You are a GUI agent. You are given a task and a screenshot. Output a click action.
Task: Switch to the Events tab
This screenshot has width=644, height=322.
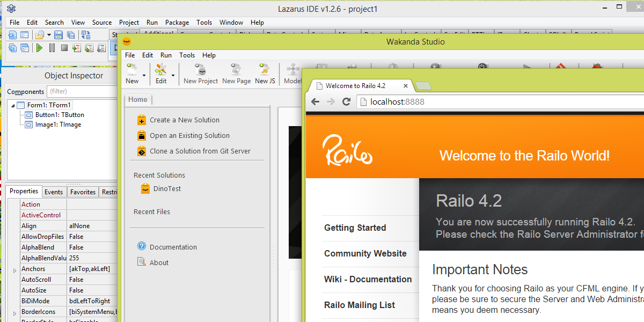point(53,192)
